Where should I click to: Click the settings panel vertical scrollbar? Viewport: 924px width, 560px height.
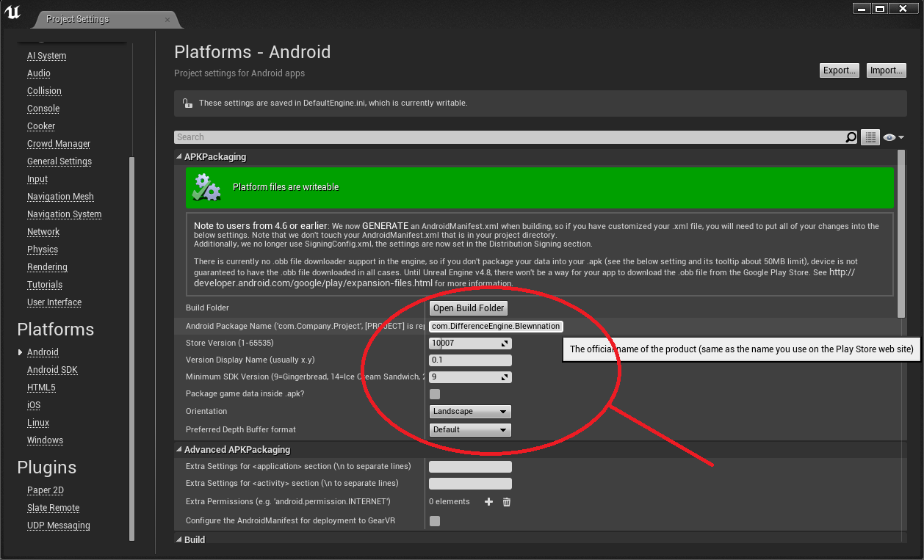point(902,233)
